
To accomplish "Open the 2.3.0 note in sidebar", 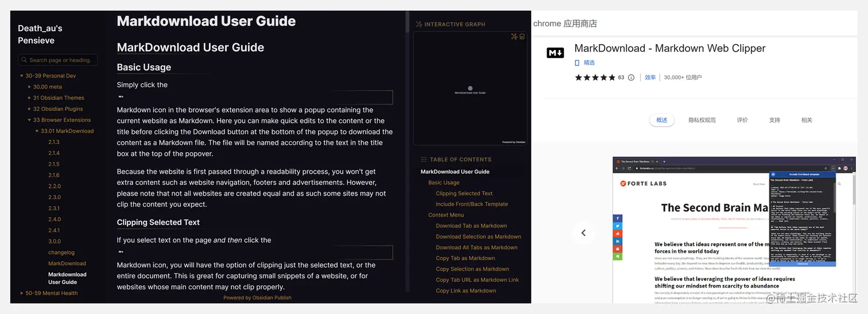I will (x=55, y=197).
